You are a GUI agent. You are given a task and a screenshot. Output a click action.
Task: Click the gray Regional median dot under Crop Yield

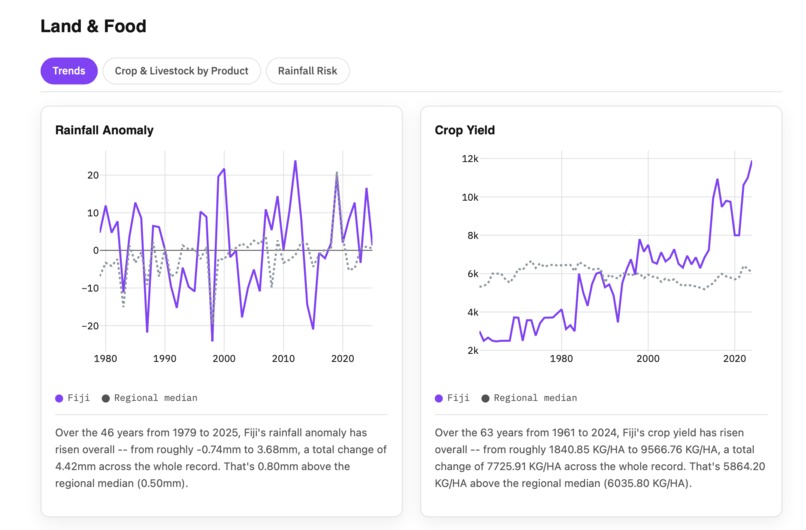pyautogui.click(x=485, y=398)
